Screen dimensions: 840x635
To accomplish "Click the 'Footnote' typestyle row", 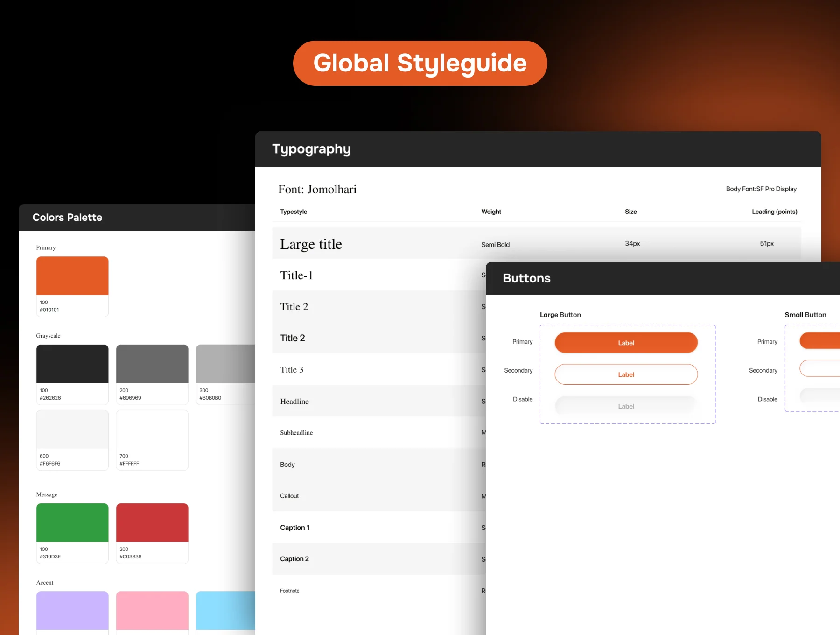I will [x=379, y=591].
